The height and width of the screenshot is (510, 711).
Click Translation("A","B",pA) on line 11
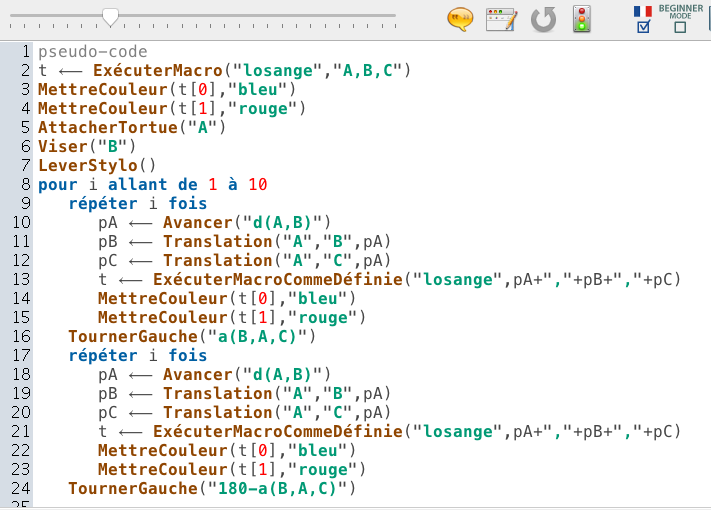click(x=277, y=242)
